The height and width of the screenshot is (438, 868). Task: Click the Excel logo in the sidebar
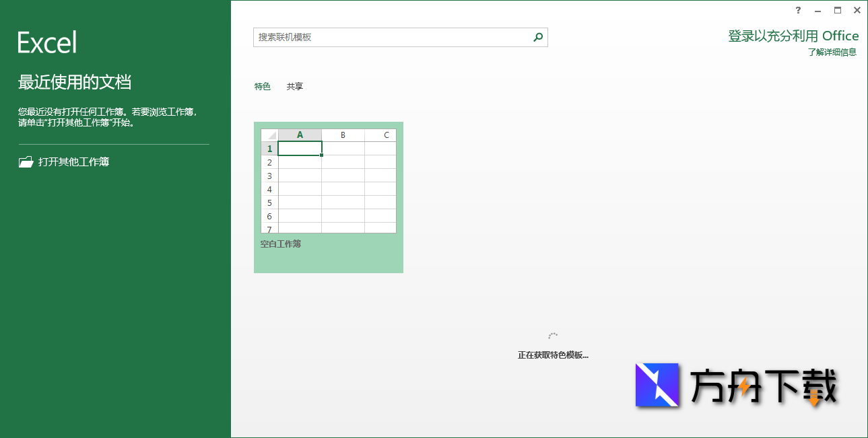46,40
